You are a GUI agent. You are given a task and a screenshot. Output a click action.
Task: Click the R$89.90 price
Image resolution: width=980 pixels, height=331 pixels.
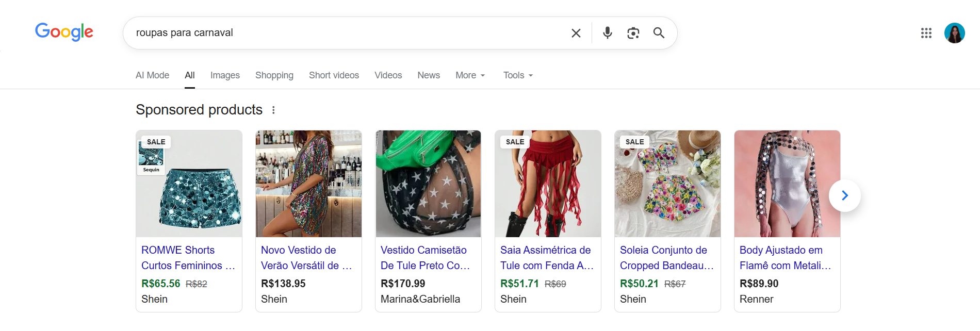click(x=759, y=284)
